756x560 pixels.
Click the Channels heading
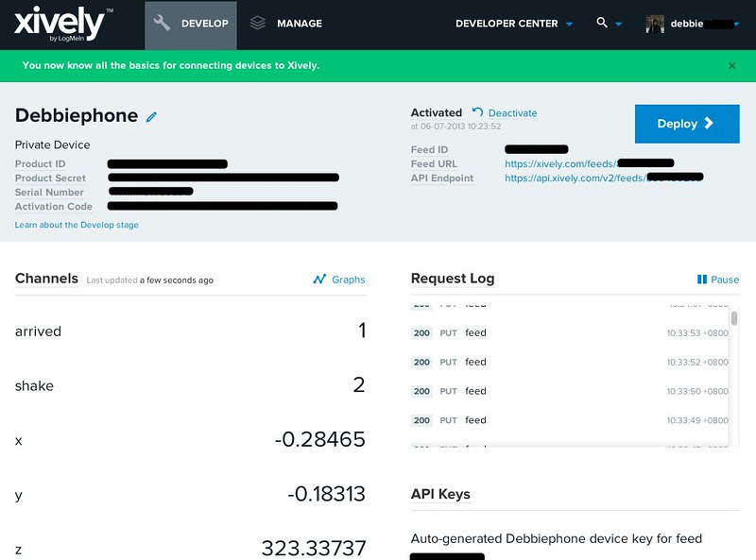46,279
